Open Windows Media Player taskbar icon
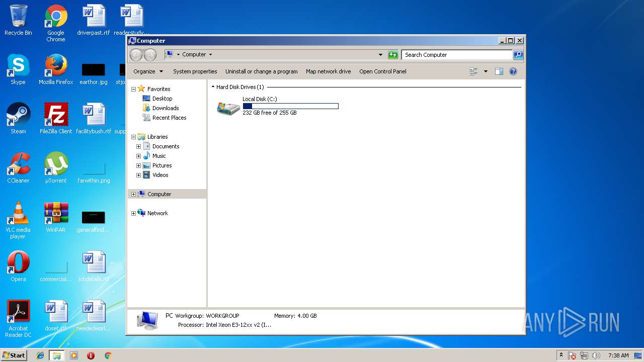 [74, 355]
